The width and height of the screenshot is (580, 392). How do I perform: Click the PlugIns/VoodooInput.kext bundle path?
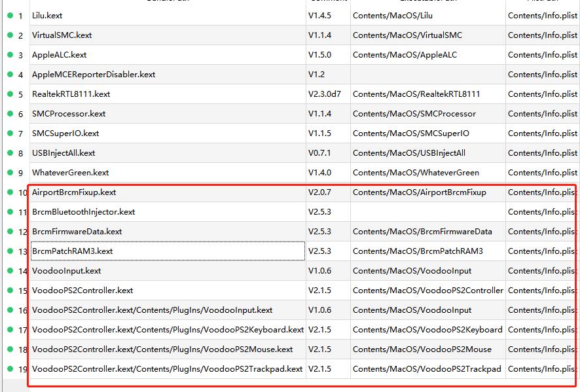click(x=168, y=310)
